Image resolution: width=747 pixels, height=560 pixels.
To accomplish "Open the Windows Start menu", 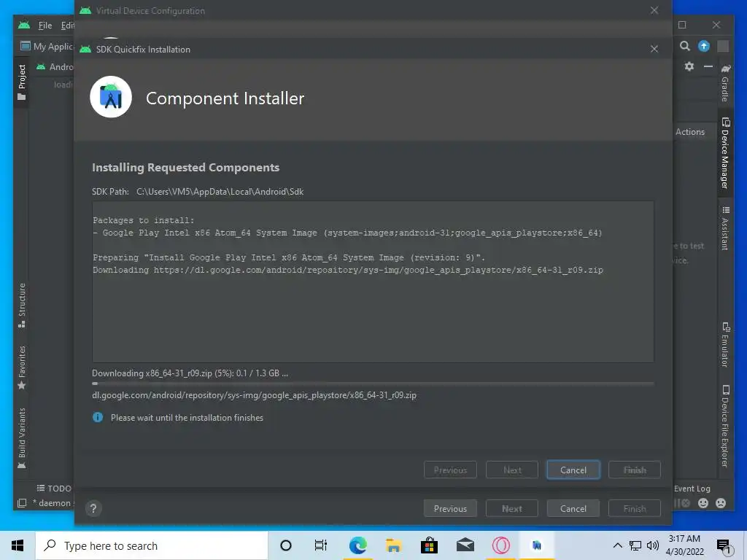I will (x=18, y=545).
